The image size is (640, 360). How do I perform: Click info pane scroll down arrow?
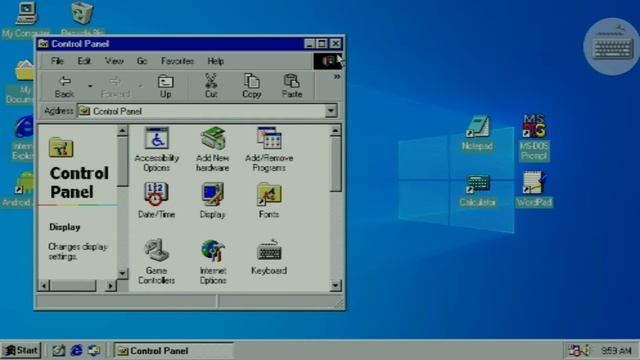(x=122, y=273)
